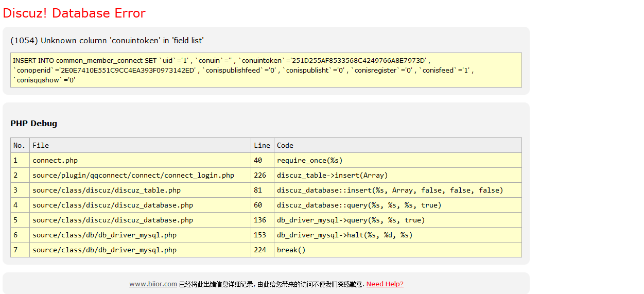Viewport: 644px width, 294px height.
Task: Click the discuz_database::query code cell
Action: [359, 205]
